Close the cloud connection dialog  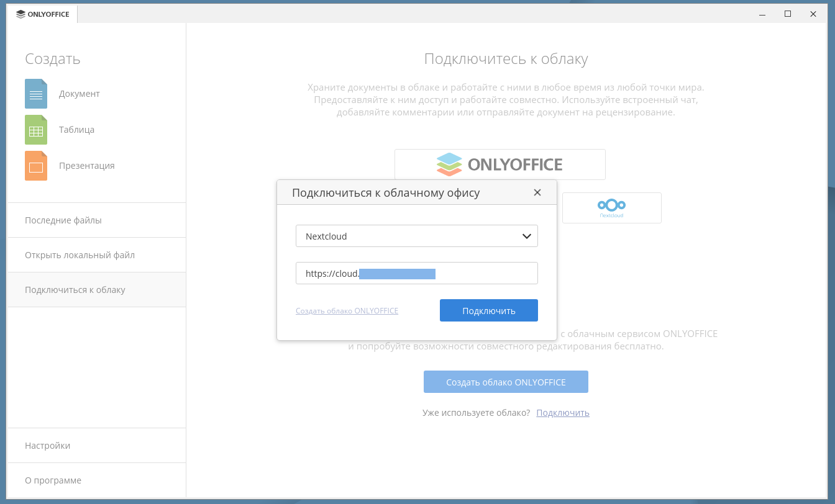[537, 192]
